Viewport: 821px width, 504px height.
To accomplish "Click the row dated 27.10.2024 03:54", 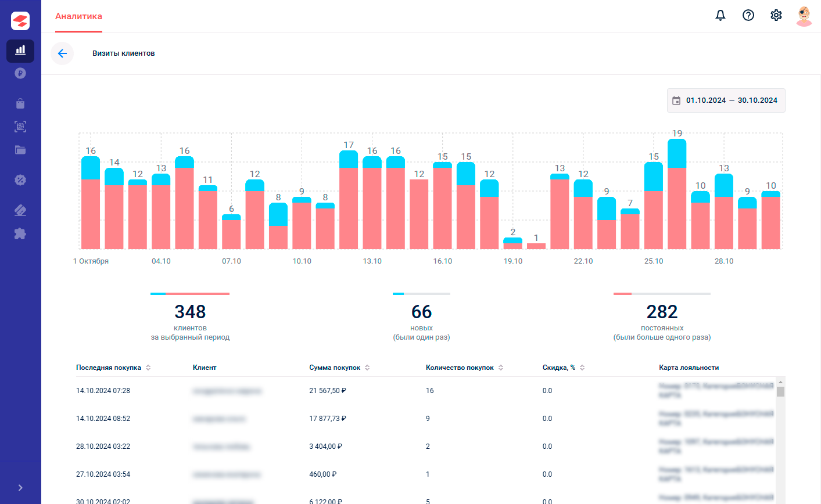I will (426, 474).
